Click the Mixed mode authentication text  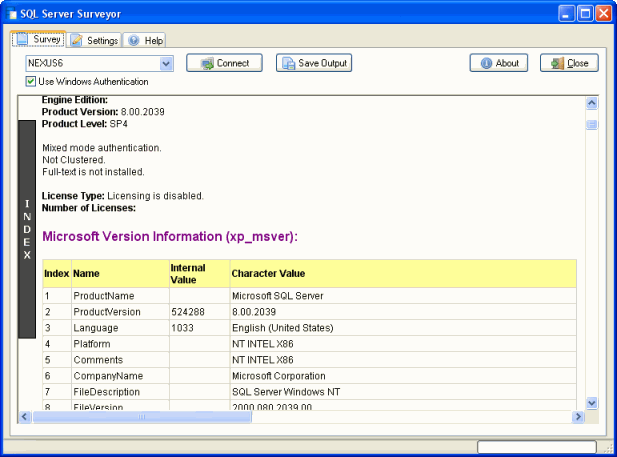[102, 148]
